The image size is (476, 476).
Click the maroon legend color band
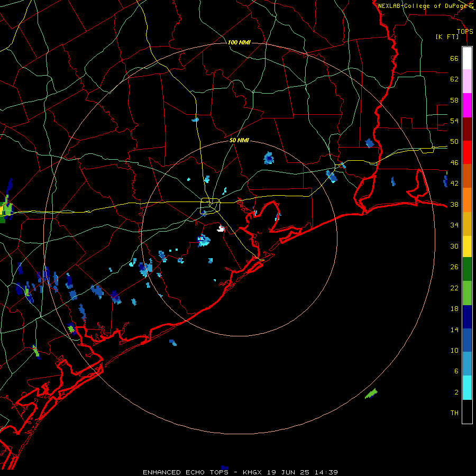coord(467,130)
